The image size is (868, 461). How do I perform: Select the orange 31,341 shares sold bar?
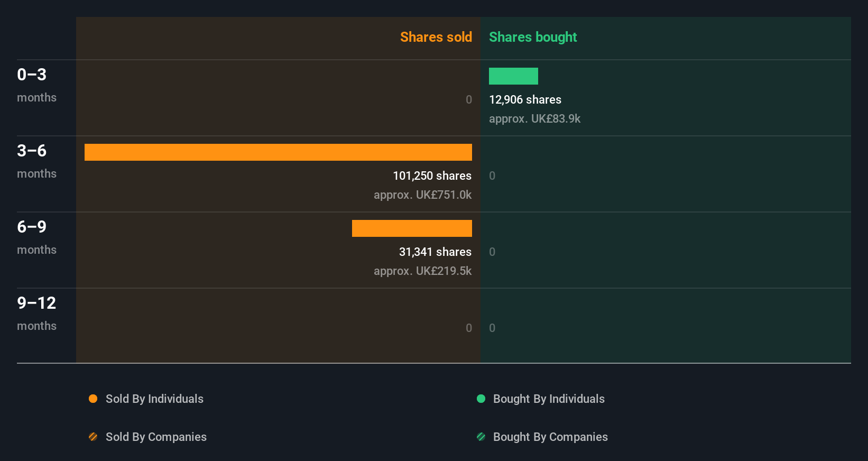412,228
